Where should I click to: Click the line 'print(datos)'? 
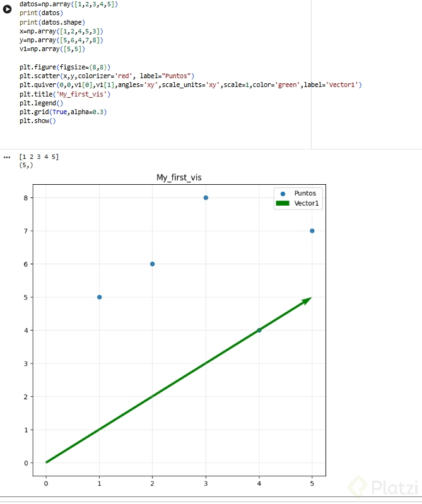(41, 13)
